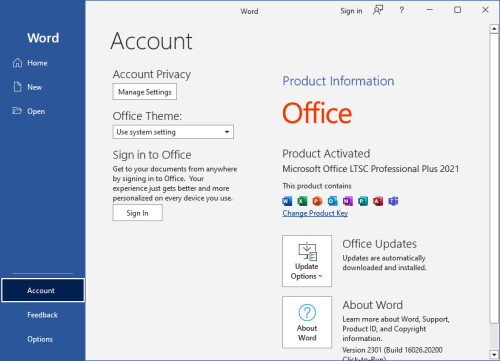Click the Access app icon

click(378, 201)
